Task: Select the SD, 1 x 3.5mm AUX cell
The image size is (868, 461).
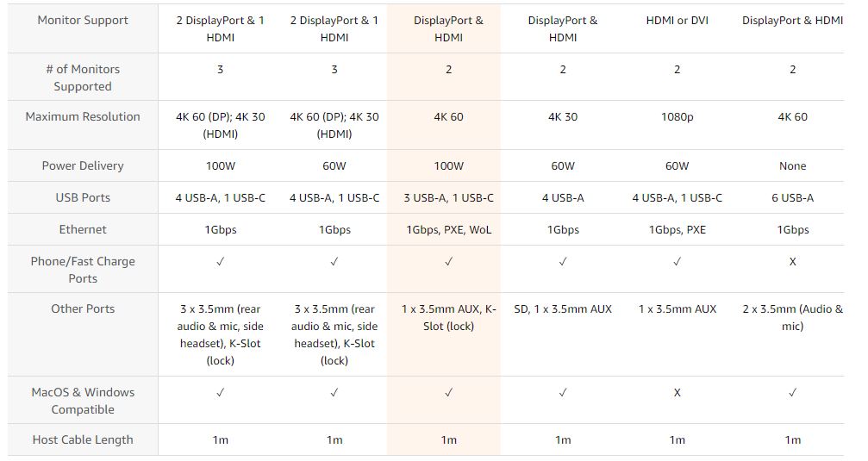Action: 562,308
